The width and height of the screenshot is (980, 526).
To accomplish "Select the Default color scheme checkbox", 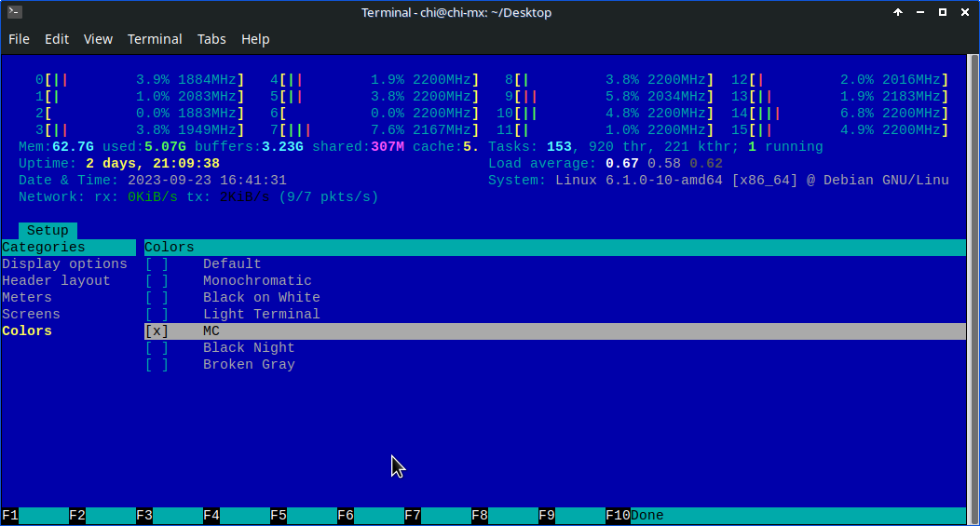I will coord(157,263).
